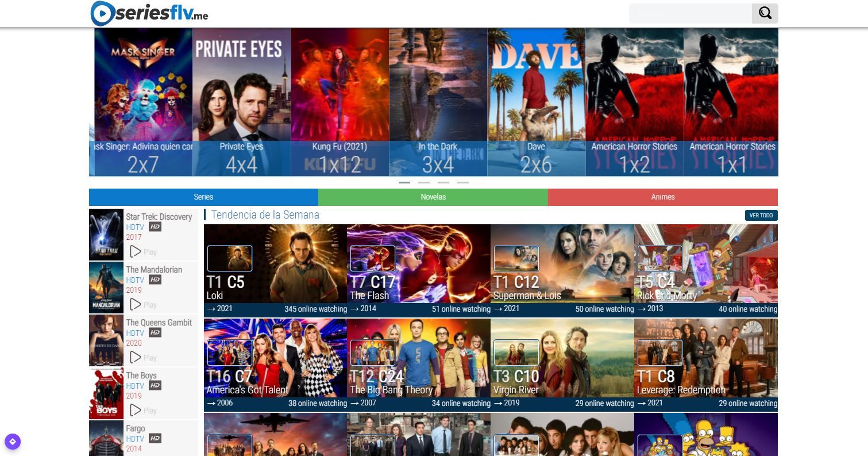Click The Queens Gambit title link
Screen dimensions: 868x456
tap(159, 323)
